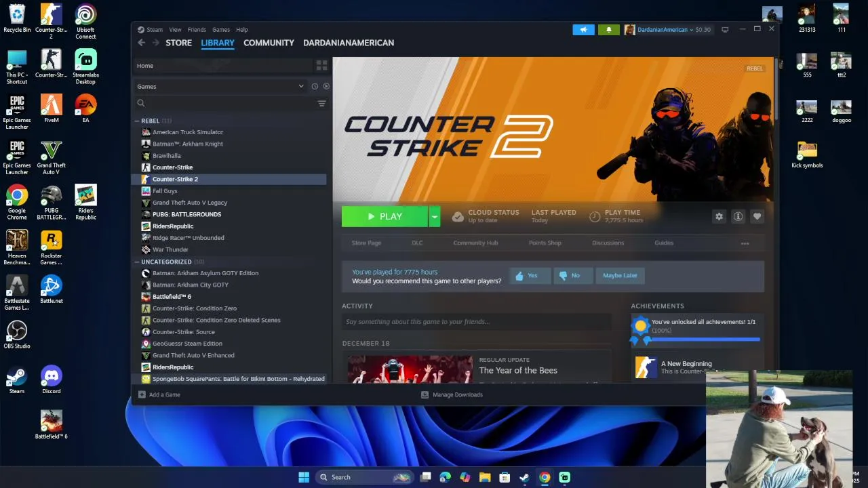The height and width of the screenshot is (488, 868).
Task: Select War Thunder in library list
Action: (x=170, y=249)
